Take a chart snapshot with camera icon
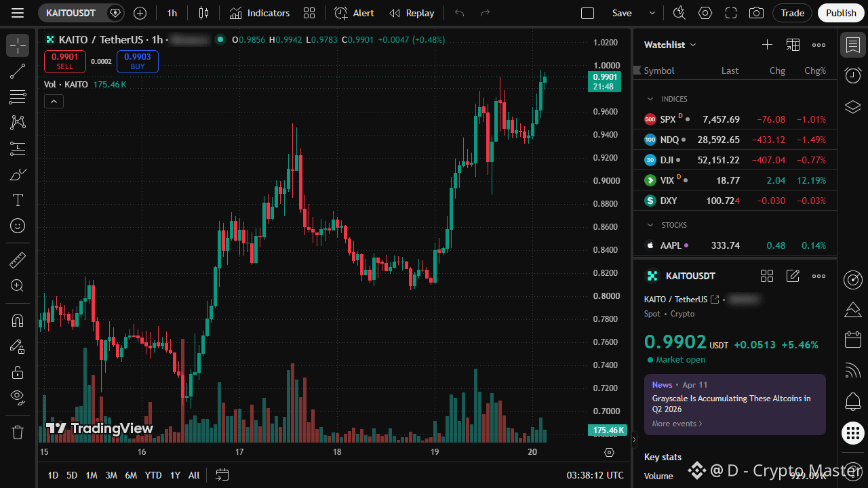This screenshot has width=868, height=488. pos(756,13)
